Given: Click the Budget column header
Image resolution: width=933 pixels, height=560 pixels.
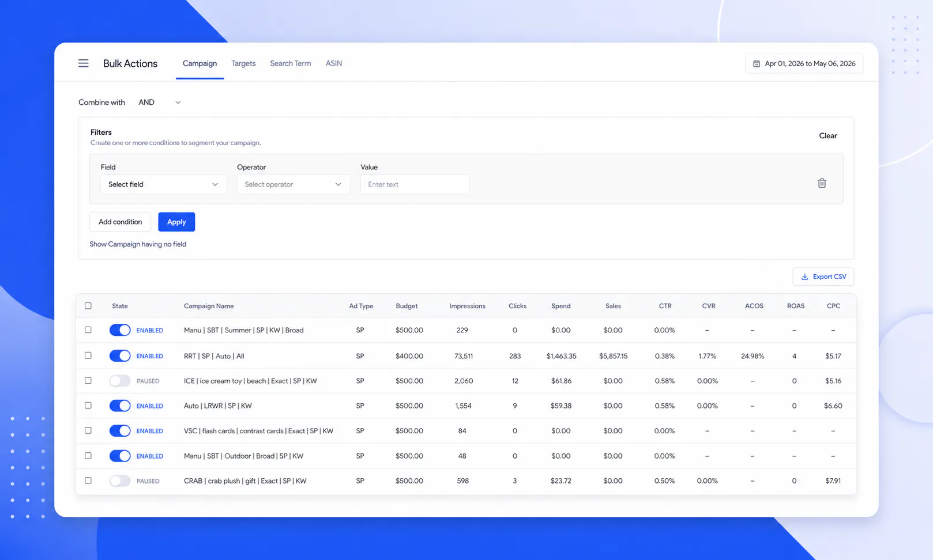Looking at the screenshot, I should coord(407,306).
